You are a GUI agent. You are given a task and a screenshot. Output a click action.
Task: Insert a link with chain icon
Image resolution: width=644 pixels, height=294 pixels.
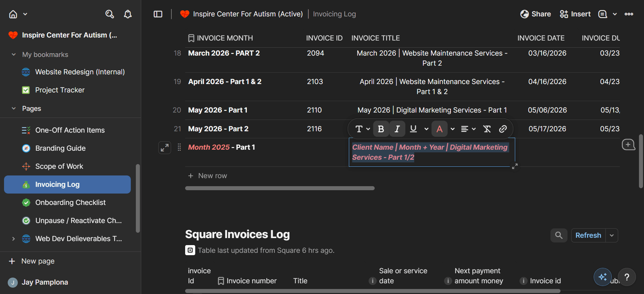503,129
